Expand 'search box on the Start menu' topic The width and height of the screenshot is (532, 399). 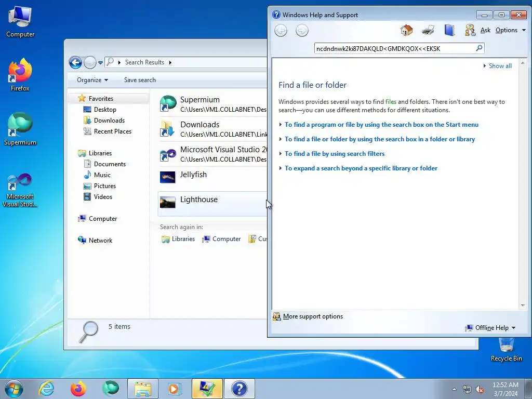381,125
